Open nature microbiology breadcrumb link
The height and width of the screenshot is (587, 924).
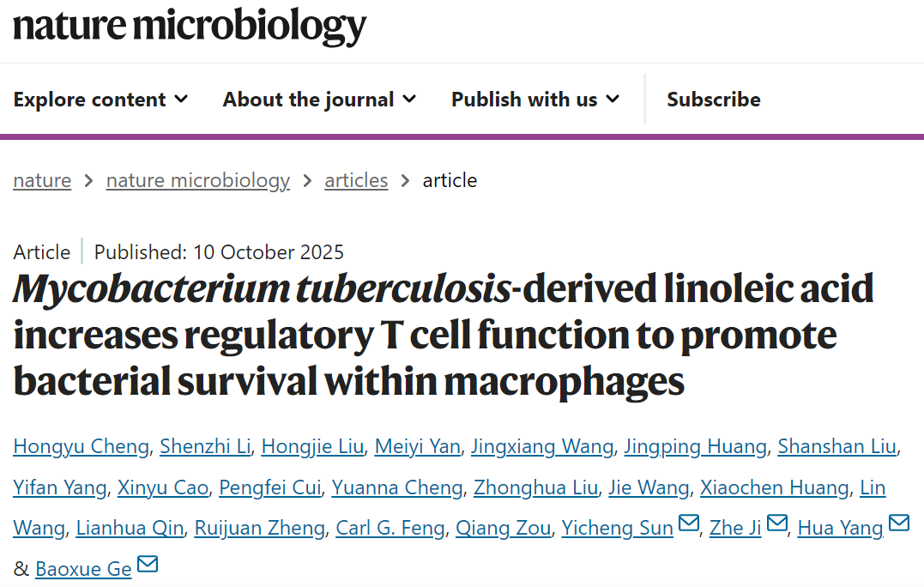point(197,180)
